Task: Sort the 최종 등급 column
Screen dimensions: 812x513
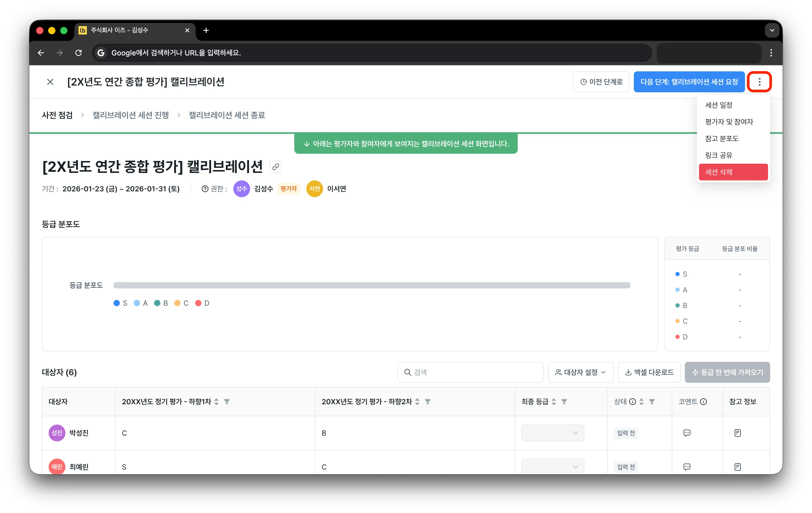Action: point(554,401)
